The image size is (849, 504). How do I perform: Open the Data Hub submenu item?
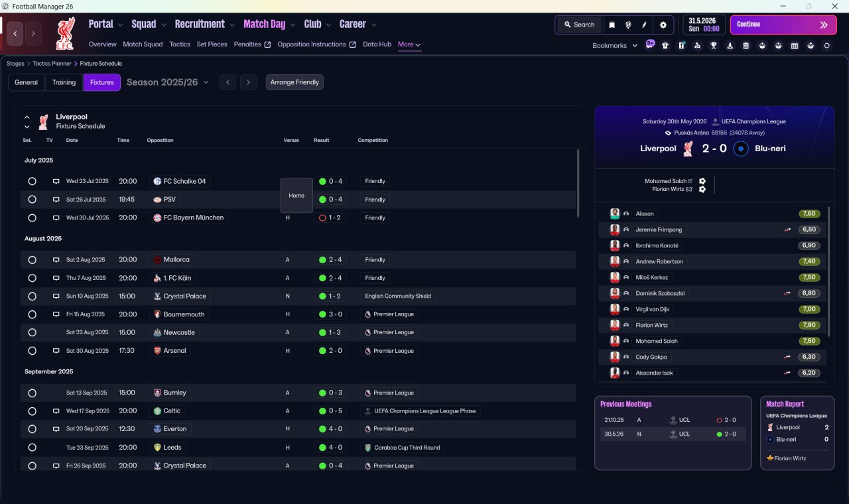(x=377, y=44)
